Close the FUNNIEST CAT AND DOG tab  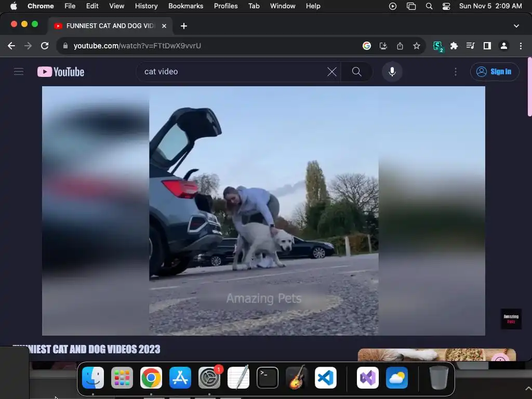(164, 26)
